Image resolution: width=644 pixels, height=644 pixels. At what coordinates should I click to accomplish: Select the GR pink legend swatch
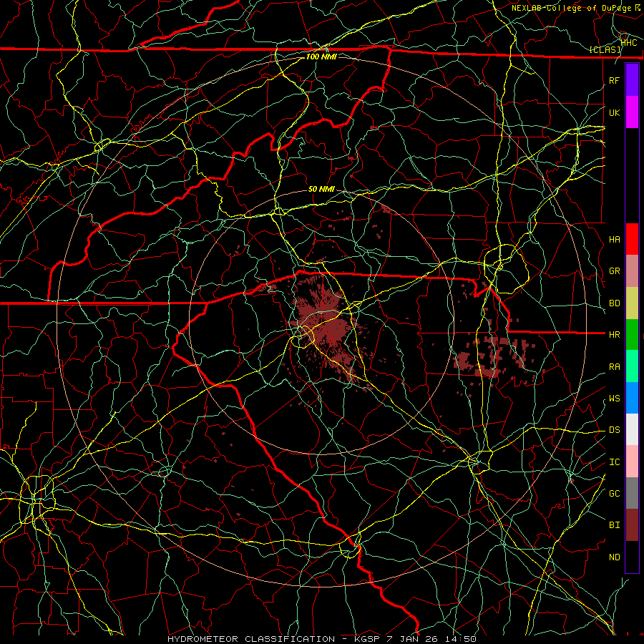tap(632, 270)
